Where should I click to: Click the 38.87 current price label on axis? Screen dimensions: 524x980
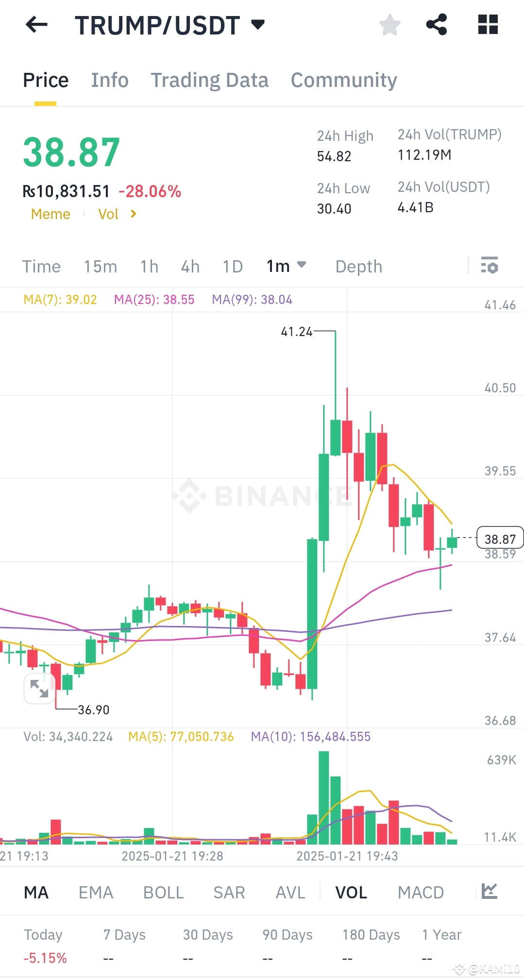500,539
